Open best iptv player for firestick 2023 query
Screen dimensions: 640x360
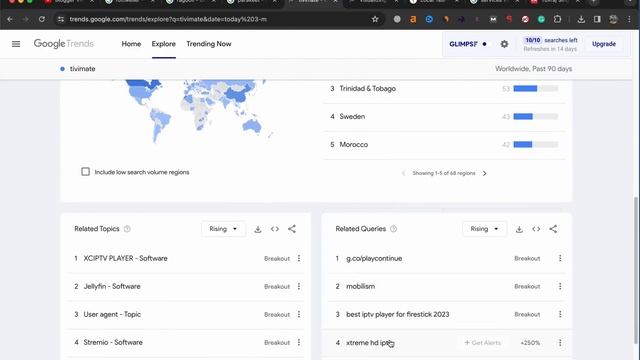(398, 314)
